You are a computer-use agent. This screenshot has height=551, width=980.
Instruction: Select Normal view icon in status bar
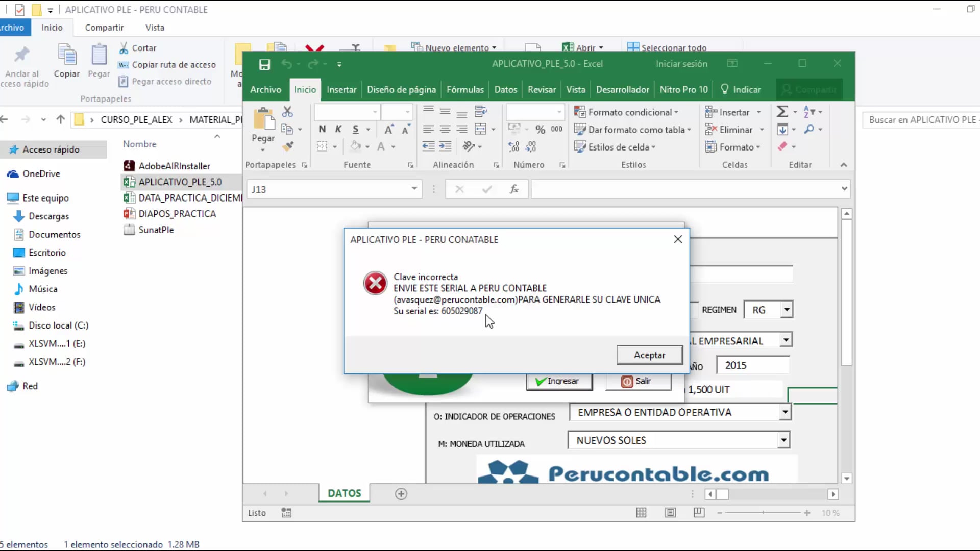641,513
